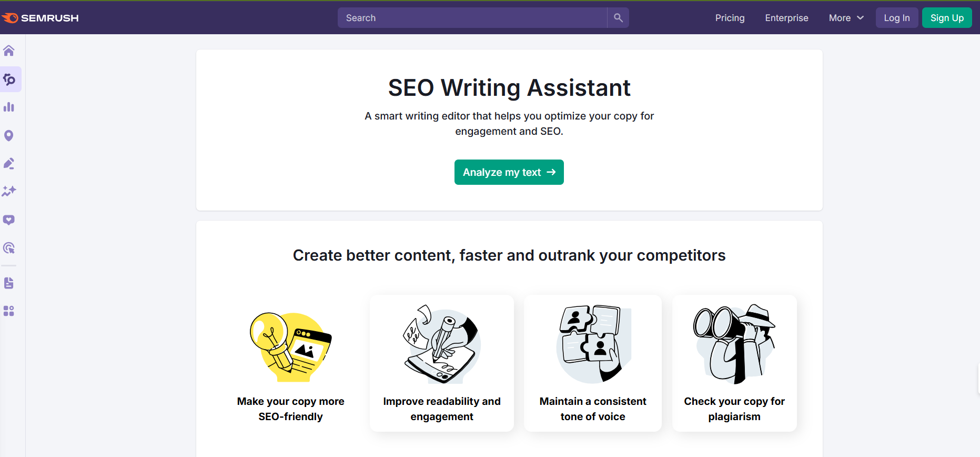Open the Pricing menu item
Screen dimensions: 980x457
pyautogui.click(x=730, y=17)
